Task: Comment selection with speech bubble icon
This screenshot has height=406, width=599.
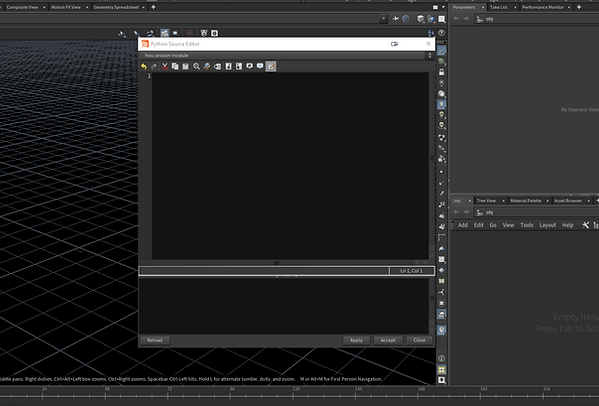Action: tap(249, 66)
